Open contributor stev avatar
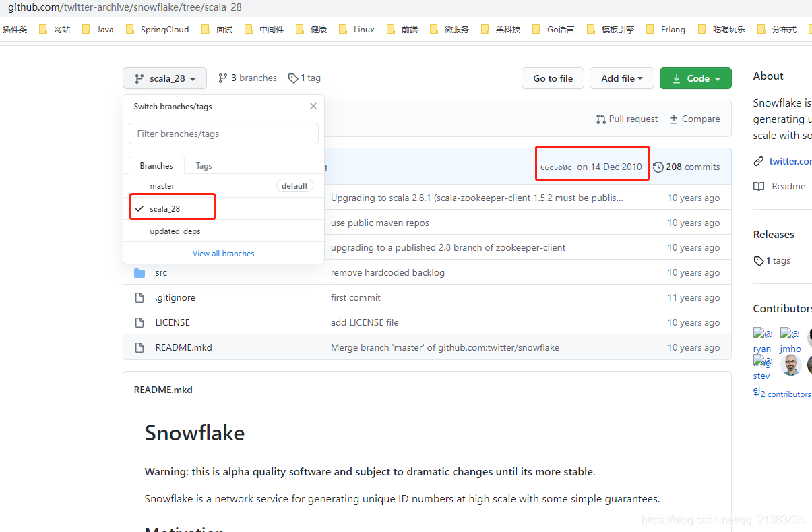The height and width of the screenshot is (532, 812). coord(762,367)
